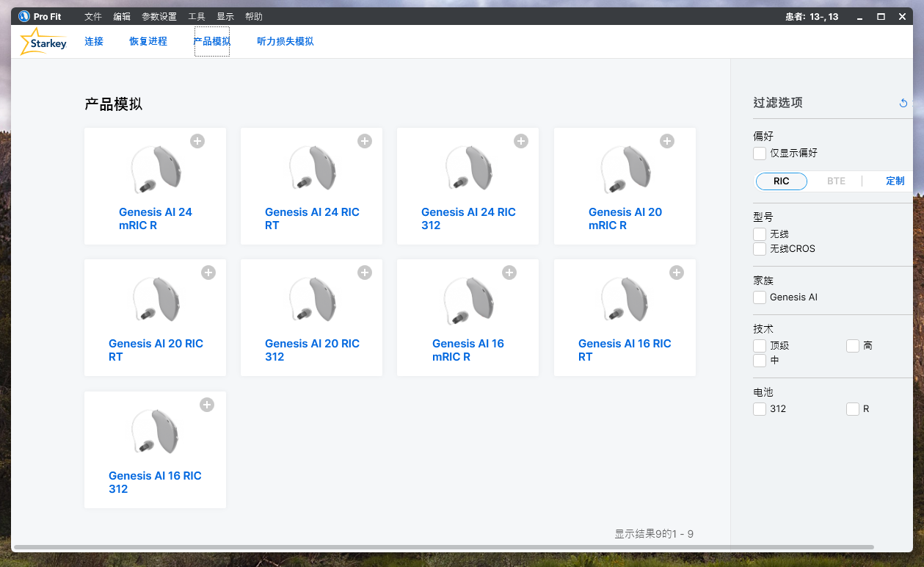Image resolution: width=924 pixels, height=567 pixels.
Task: Add Genesis AI 16 mRIC R plus icon
Action: click(509, 272)
